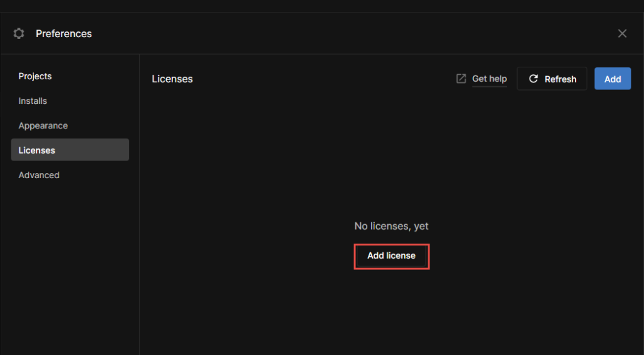This screenshot has height=355, width=644.
Task: Click the circular arrow refresh icon
Action: [x=533, y=79]
